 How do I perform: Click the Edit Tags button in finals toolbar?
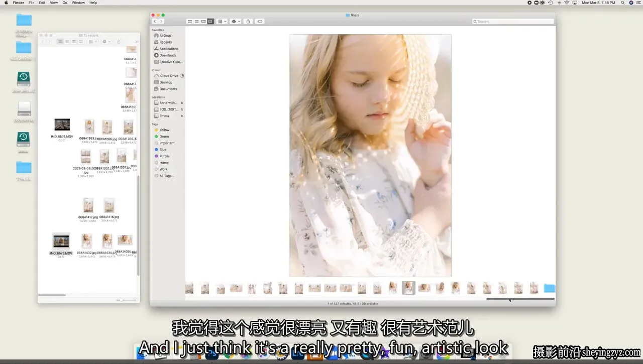click(260, 22)
